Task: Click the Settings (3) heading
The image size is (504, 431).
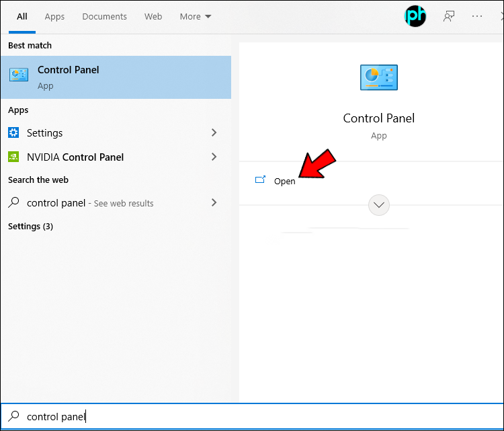Action: (x=30, y=227)
